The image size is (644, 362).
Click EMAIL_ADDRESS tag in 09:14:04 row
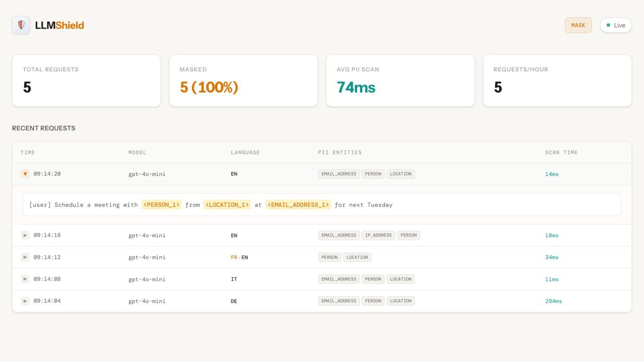coord(339,301)
